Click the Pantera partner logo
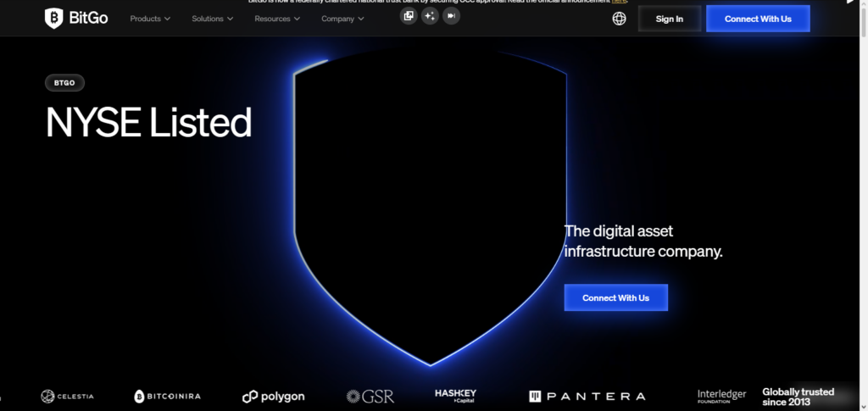The height and width of the screenshot is (411, 868). pyautogui.click(x=587, y=396)
